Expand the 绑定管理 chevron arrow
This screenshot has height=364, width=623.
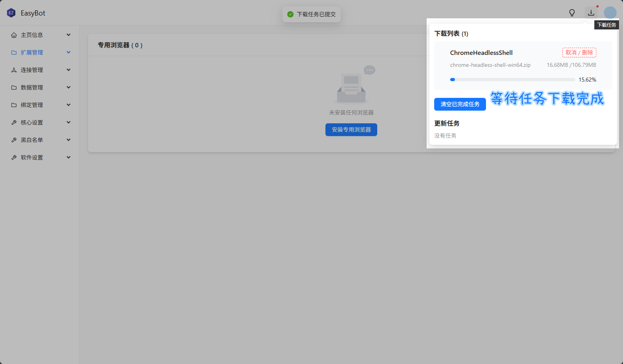tap(69, 105)
